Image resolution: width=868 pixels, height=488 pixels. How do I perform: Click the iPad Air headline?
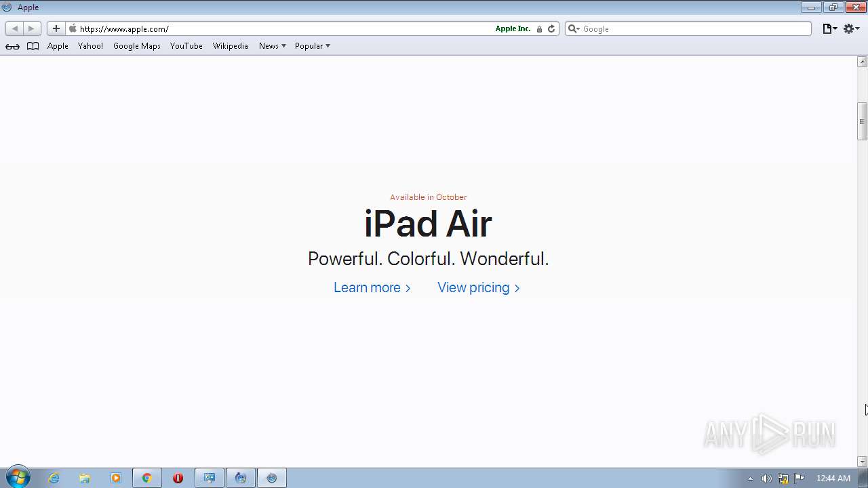coord(428,224)
